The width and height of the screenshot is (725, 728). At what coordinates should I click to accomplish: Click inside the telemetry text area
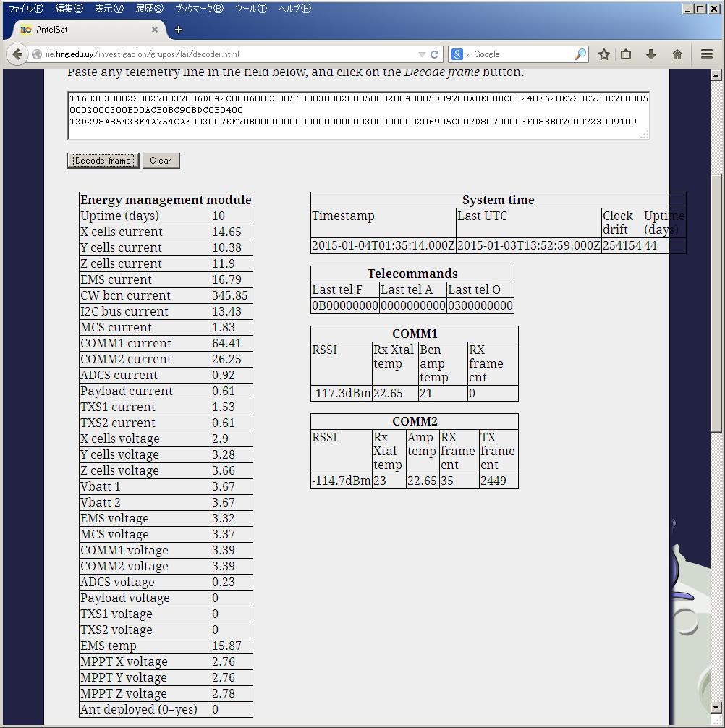tap(358, 115)
